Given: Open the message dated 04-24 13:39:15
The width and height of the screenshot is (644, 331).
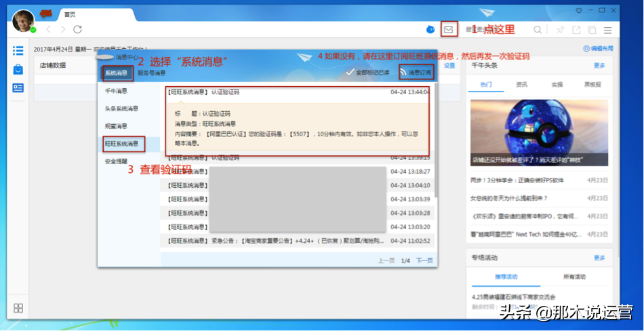Looking at the screenshot, I should (x=298, y=158).
